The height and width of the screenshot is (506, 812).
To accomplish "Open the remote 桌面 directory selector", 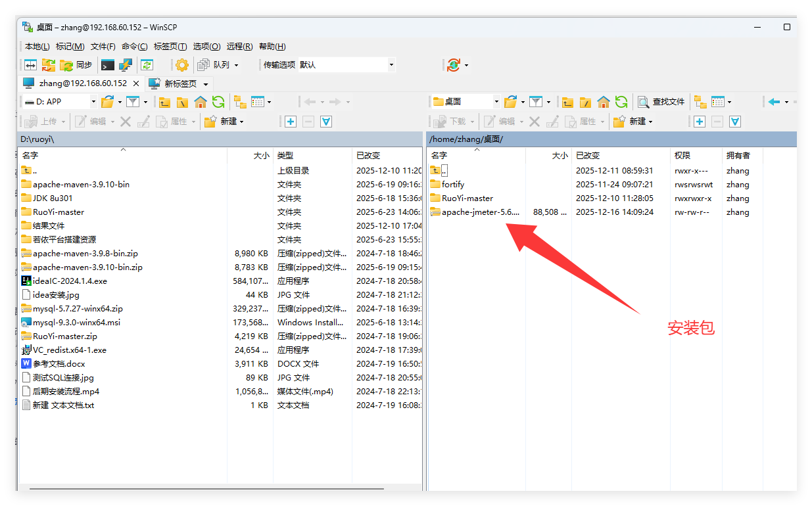I will [x=466, y=102].
